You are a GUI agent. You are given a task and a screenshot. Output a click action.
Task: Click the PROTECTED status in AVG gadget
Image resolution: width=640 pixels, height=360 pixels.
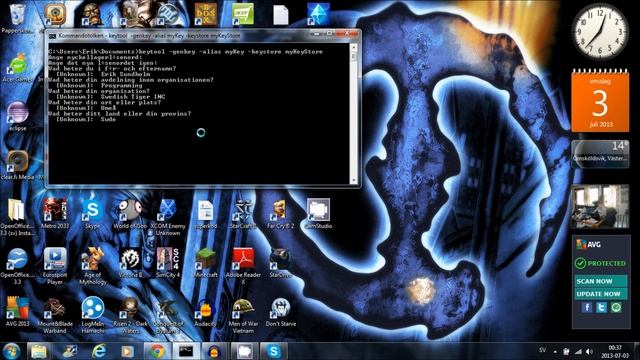[600, 263]
